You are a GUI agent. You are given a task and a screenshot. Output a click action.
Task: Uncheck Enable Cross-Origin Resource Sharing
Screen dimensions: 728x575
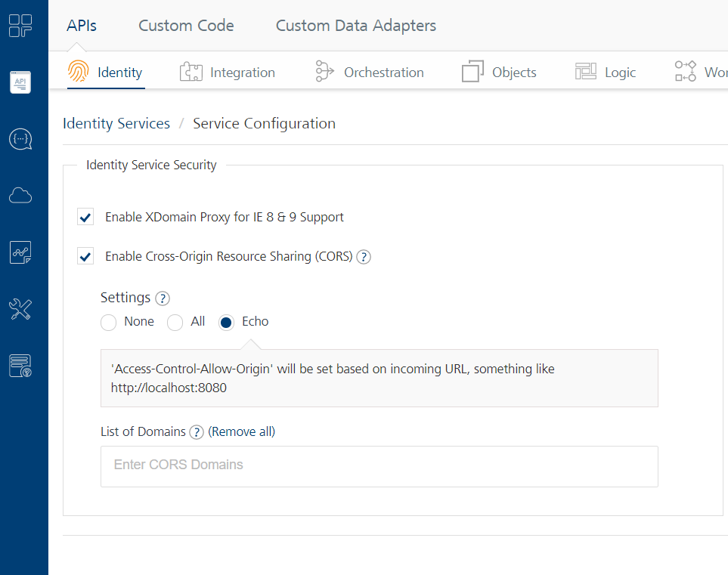pos(85,257)
